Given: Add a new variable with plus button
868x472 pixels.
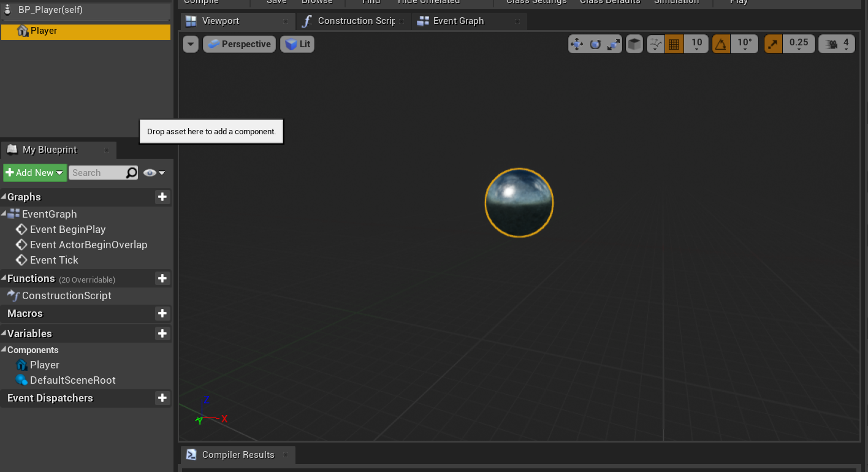Looking at the screenshot, I should [x=162, y=333].
